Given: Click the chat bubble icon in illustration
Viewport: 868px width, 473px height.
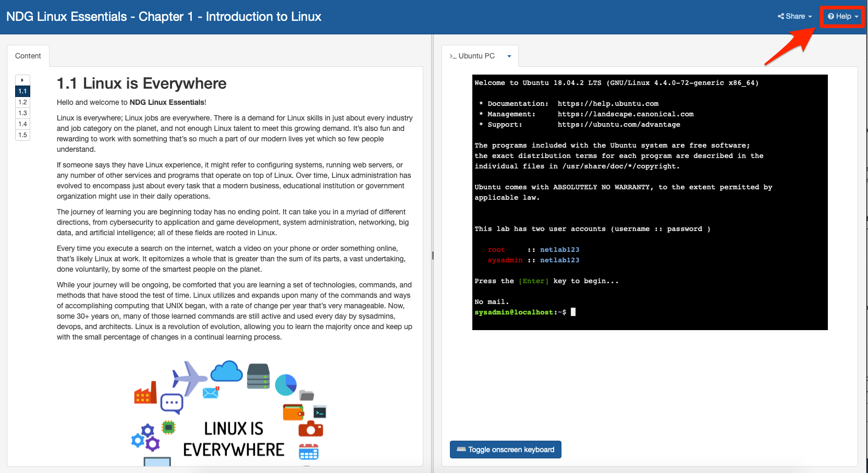Looking at the screenshot, I should (172, 404).
